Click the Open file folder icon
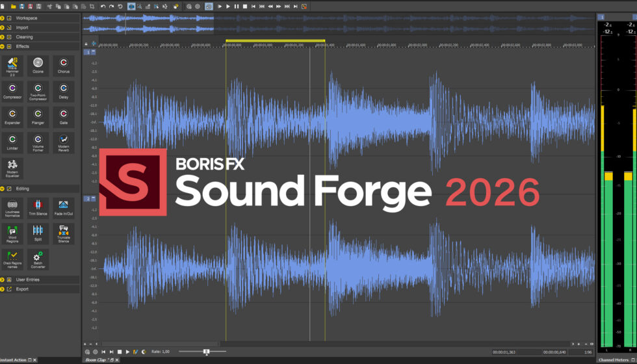The image size is (637, 364). (14, 6)
